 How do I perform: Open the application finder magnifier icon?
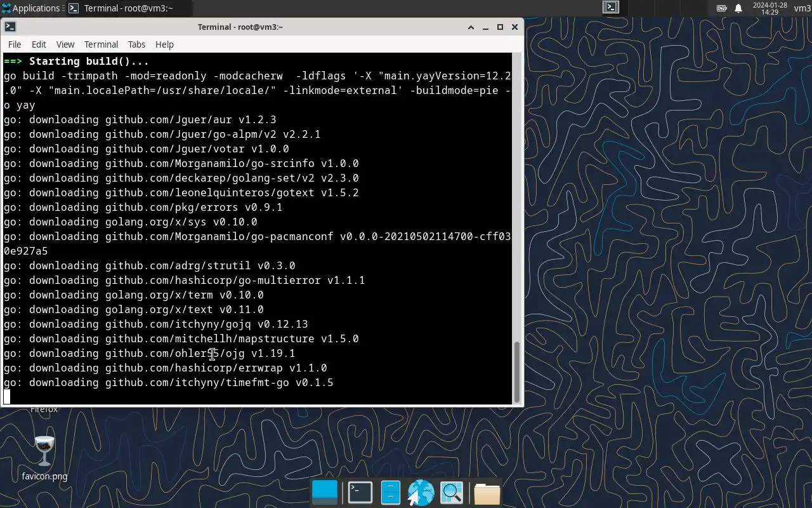point(452,493)
